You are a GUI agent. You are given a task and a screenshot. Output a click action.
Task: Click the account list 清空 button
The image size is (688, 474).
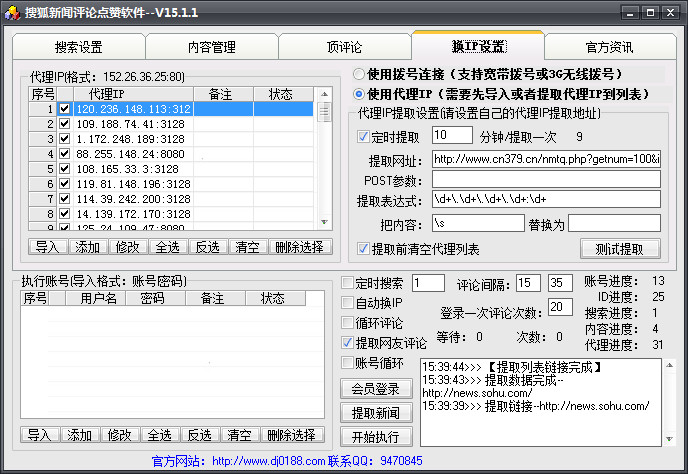tap(240, 435)
